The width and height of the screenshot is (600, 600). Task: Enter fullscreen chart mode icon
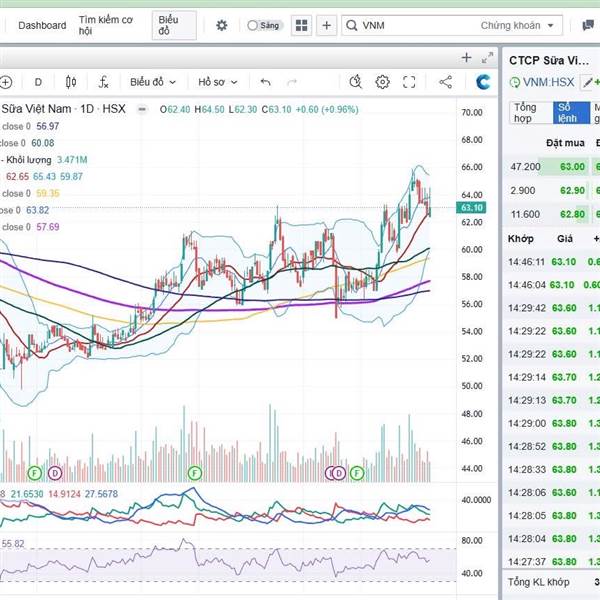[x=409, y=82]
